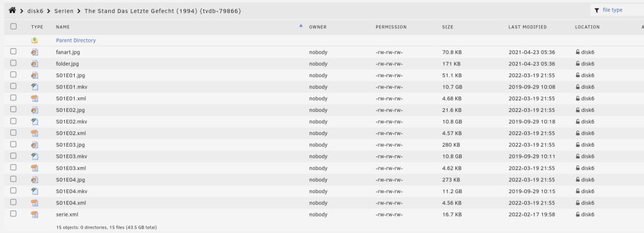Click the lock icon in serie.xml row

[578, 214]
